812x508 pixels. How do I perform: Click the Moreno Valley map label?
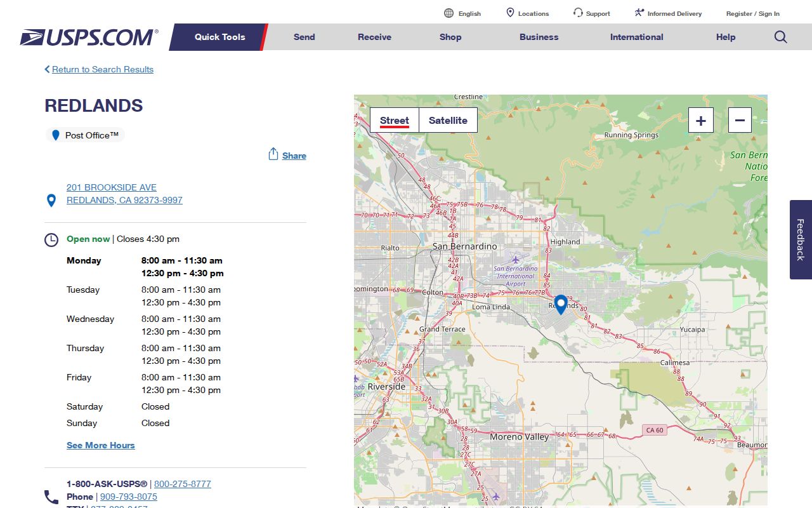520,437
